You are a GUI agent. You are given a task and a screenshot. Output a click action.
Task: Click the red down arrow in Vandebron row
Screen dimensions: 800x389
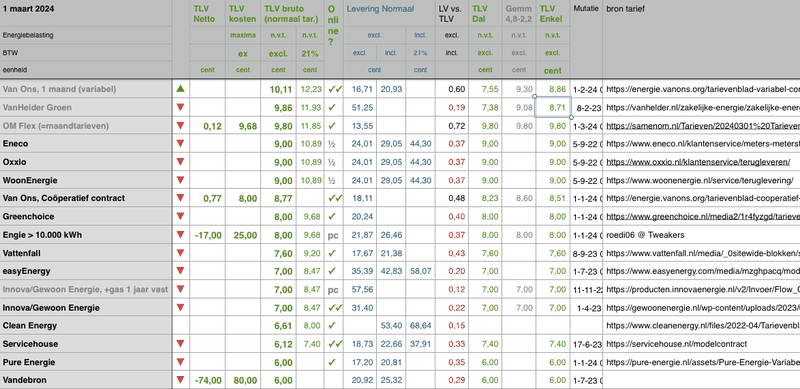point(180,380)
